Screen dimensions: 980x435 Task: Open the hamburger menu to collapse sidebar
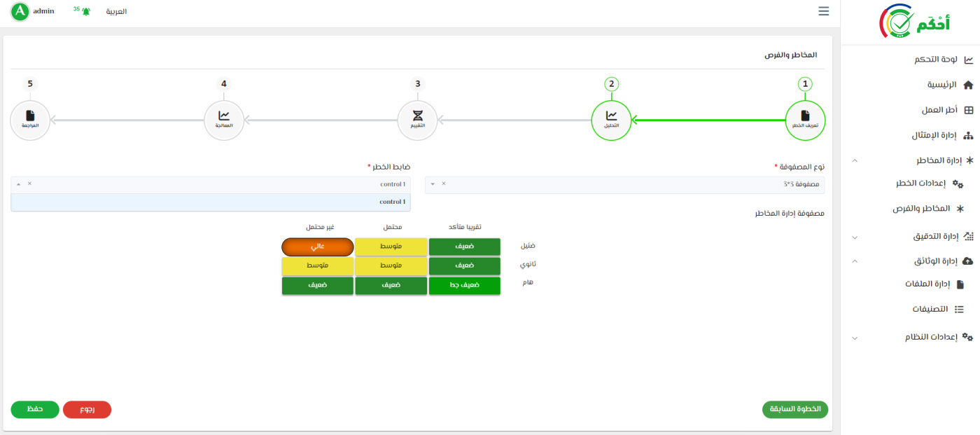pyautogui.click(x=823, y=11)
